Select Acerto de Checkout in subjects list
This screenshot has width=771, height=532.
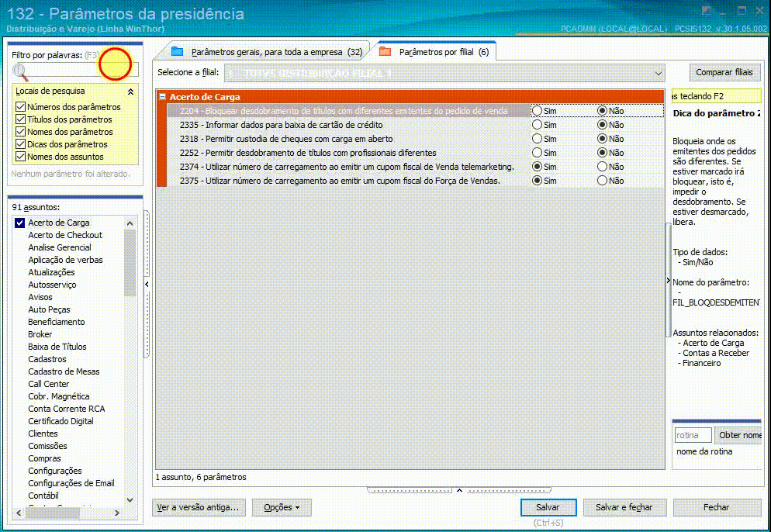65,235
